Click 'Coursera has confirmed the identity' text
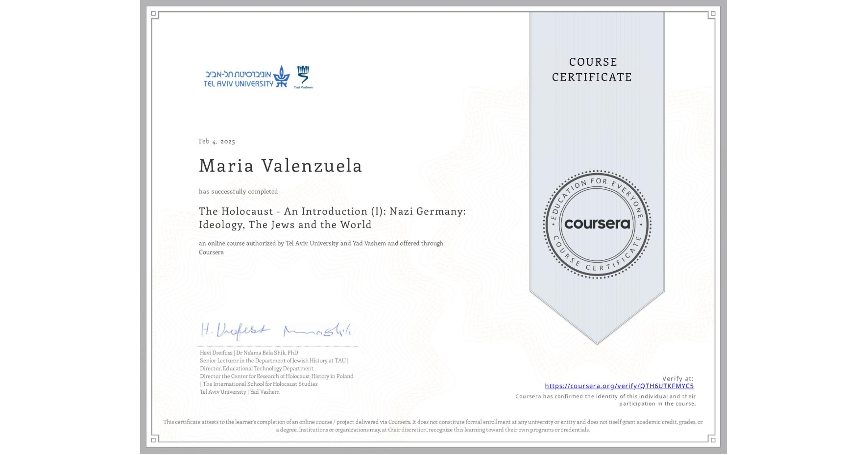The height and width of the screenshot is (455, 868). pos(605,400)
